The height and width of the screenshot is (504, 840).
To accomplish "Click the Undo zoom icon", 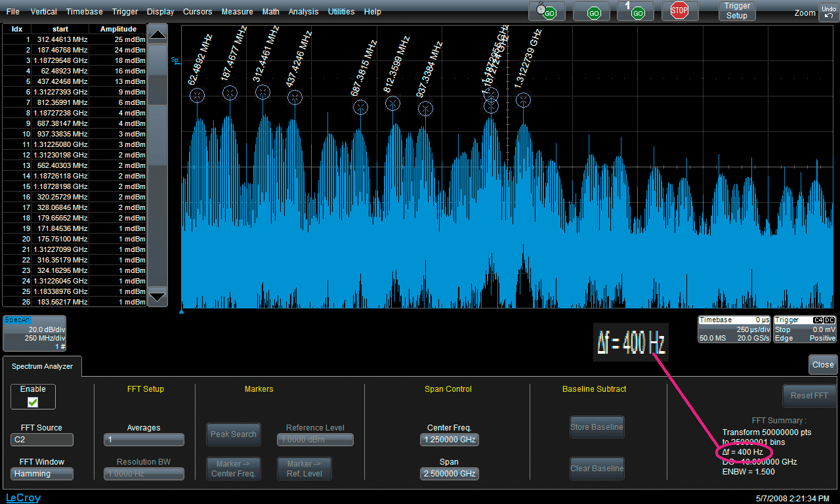I will coord(828,11).
